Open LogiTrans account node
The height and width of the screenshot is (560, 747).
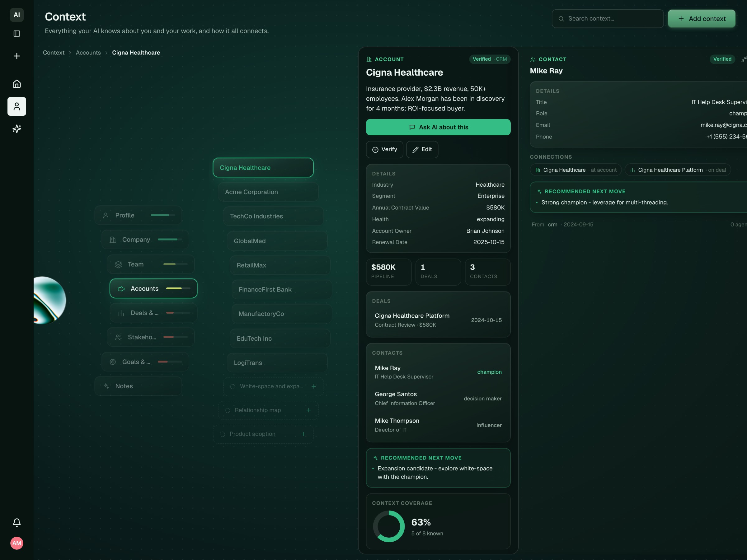[x=277, y=363]
